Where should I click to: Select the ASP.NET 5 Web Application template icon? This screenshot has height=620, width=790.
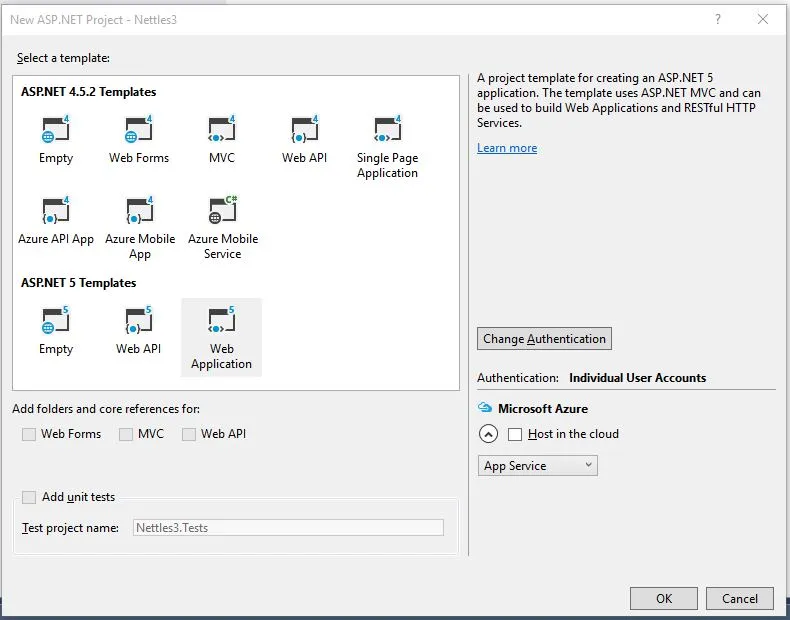coord(222,320)
